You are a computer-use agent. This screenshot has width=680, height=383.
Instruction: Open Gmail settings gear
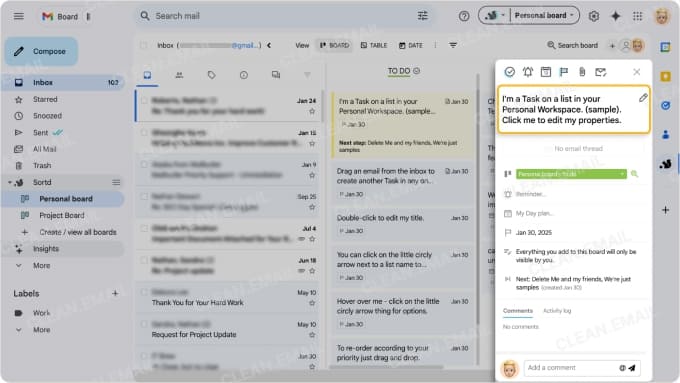click(x=594, y=16)
